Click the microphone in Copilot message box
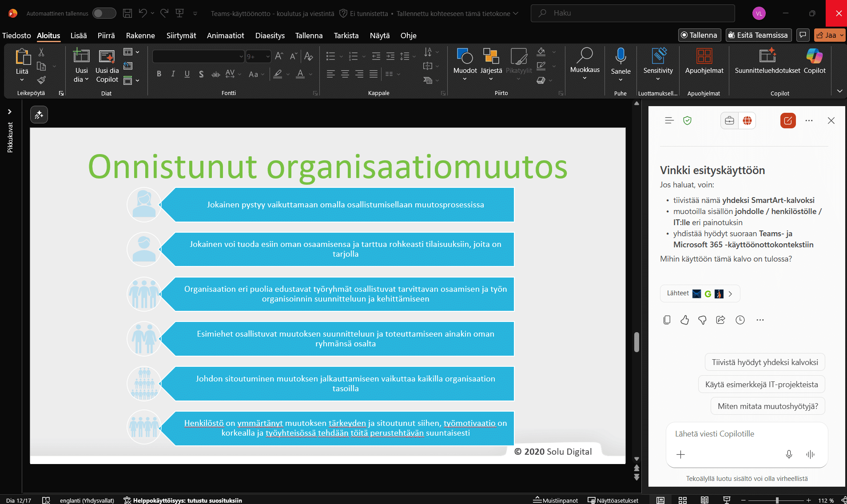The height and width of the screenshot is (504, 847). (x=789, y=454)
